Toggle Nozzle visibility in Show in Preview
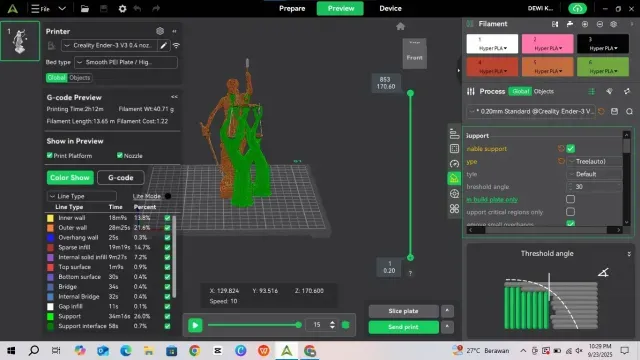This screenshot has width=640, height=360. coord(120,155)
